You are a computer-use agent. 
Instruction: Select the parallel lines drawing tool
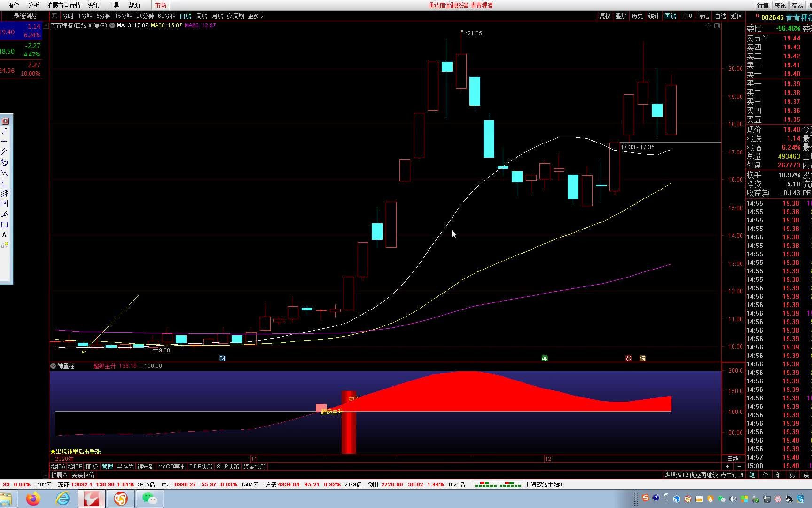click(4, 151)
